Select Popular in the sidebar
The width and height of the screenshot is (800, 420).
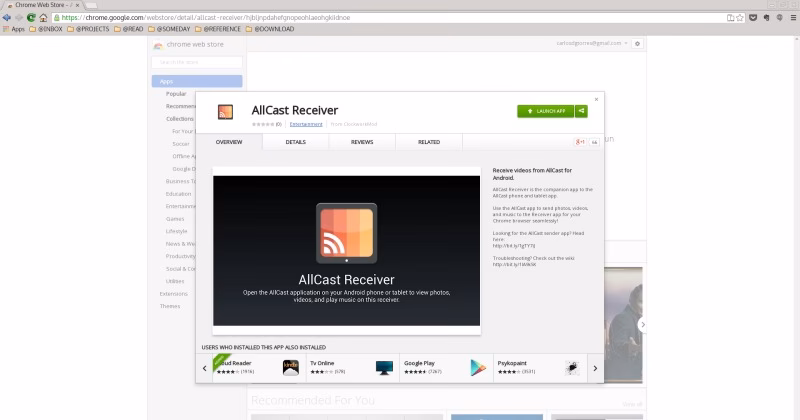tap(176, 94)
